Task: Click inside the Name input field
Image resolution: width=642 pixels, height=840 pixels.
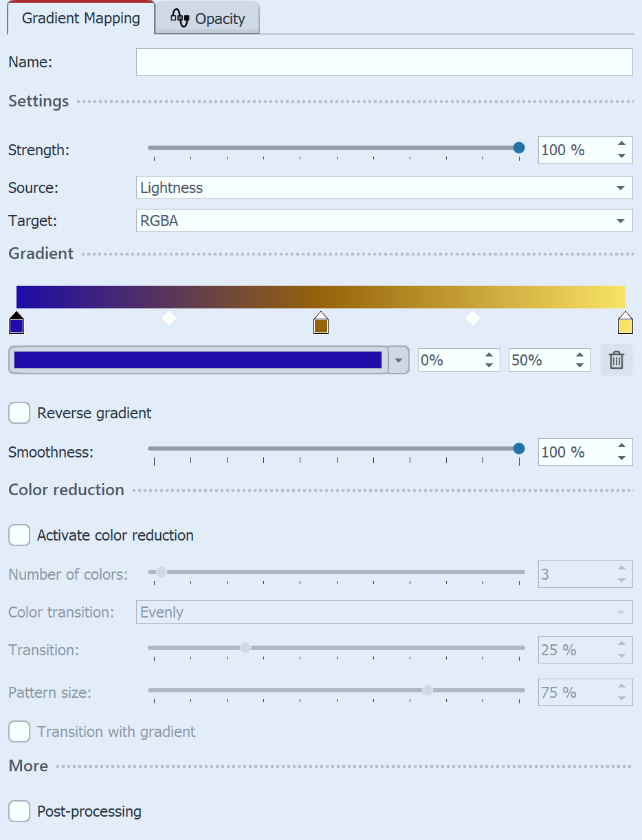Action: (x=385, y=62)
